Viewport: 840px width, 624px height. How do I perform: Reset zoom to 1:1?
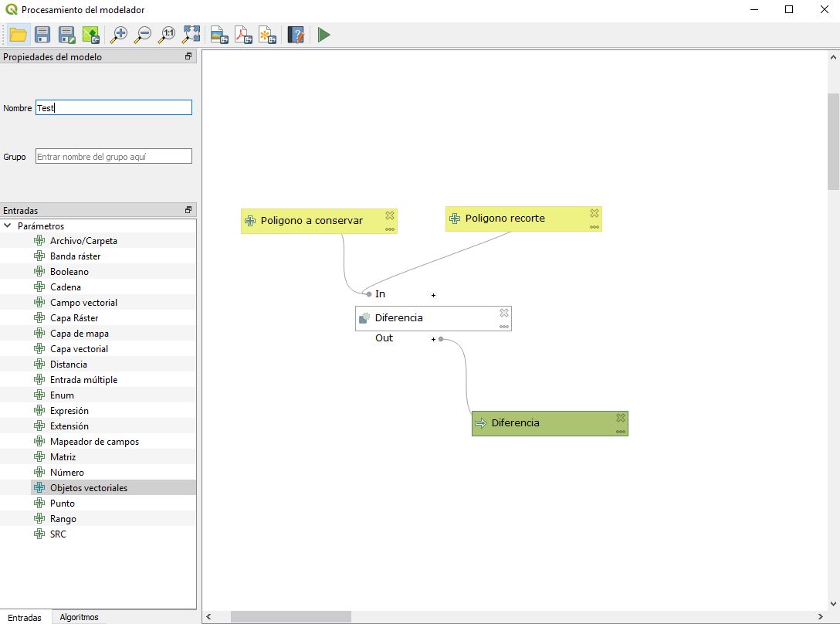[x=167, y=35]
